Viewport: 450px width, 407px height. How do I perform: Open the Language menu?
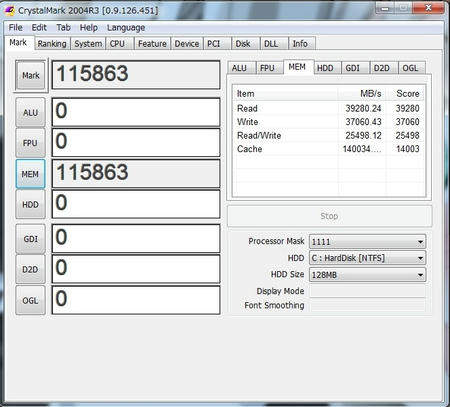pyautogui.click(x=126, y=27)
